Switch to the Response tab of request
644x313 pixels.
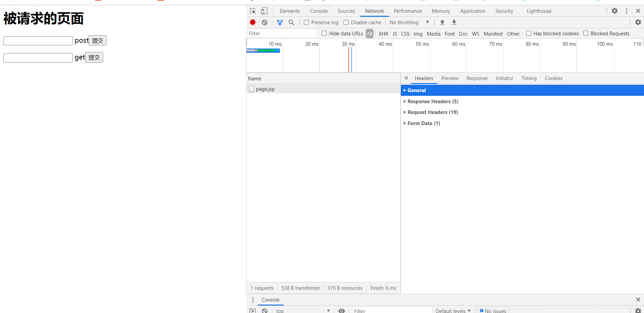(x=477, y=78)
